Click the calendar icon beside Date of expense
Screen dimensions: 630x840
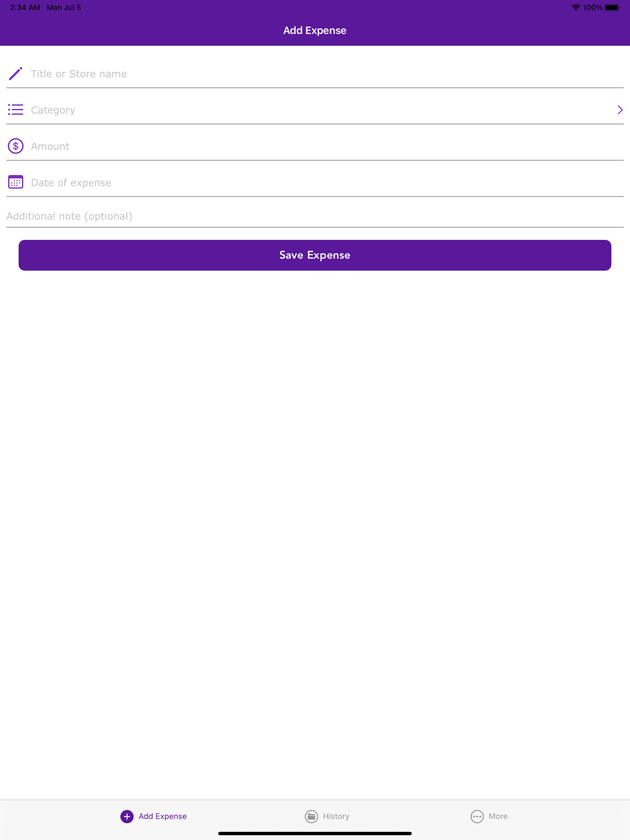pyautogui.click(x=15, y=182)
